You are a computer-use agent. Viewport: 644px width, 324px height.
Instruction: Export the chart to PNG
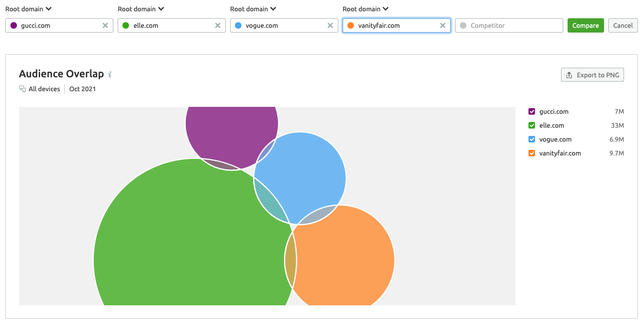point(592,75)
